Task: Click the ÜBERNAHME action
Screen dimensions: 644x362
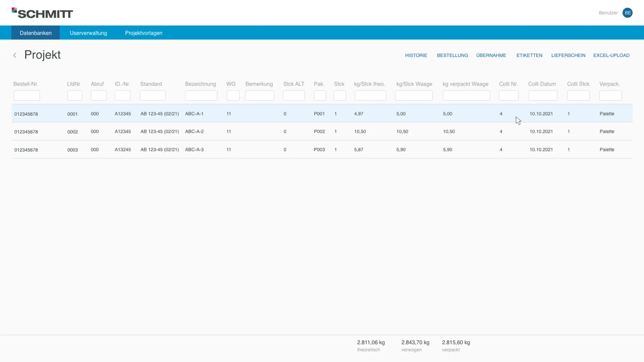Action: pyautogui.click(x=491, y=55)
